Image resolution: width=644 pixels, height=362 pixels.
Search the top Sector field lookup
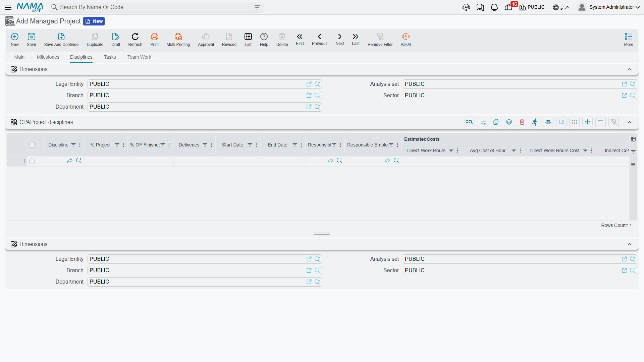633,96
